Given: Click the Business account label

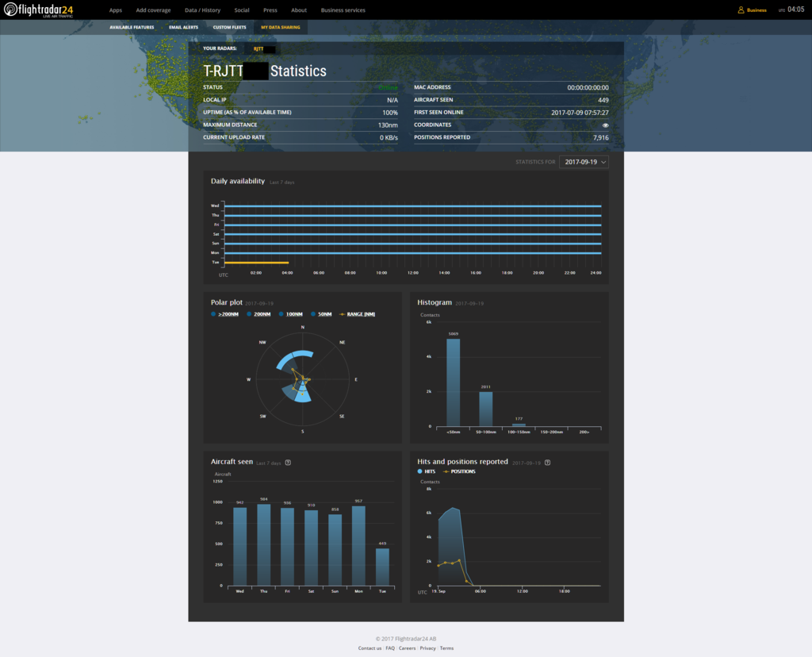Looking at the screenshot, I should [x=756, y=10].
